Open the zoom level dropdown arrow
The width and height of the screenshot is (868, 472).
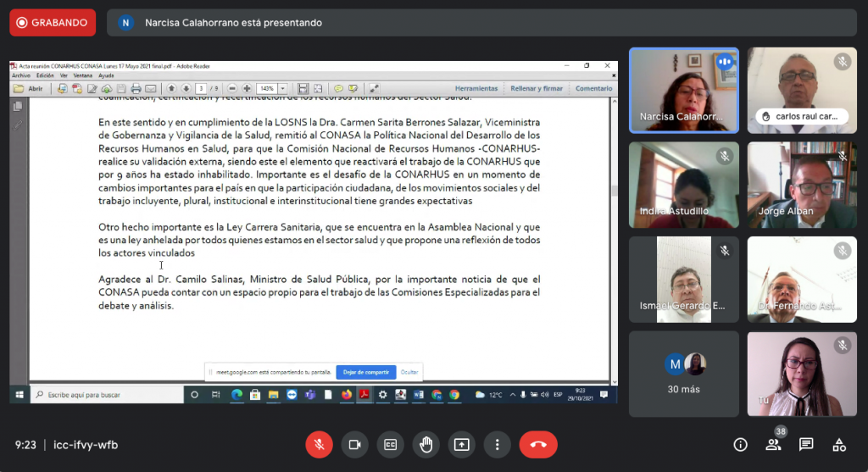click(283, 88)
